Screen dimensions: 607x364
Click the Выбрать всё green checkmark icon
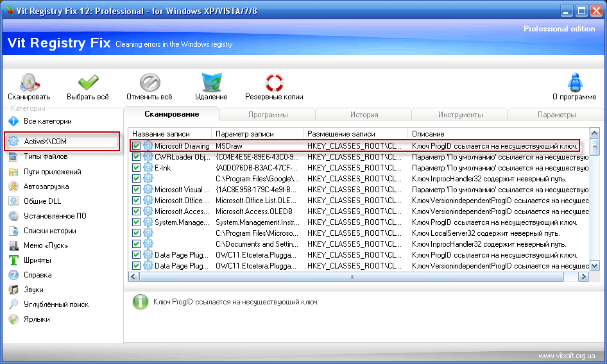(x=88, y=83)
